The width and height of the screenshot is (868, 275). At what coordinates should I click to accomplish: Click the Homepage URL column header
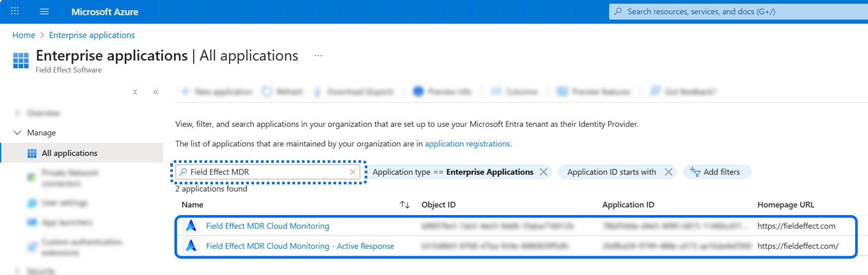[x=786, y=204]
